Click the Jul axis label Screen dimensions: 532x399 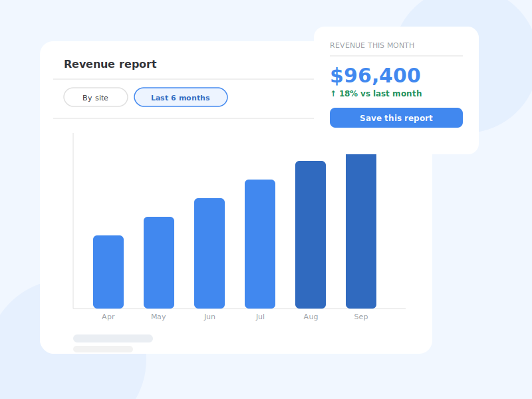pos(260,317)
